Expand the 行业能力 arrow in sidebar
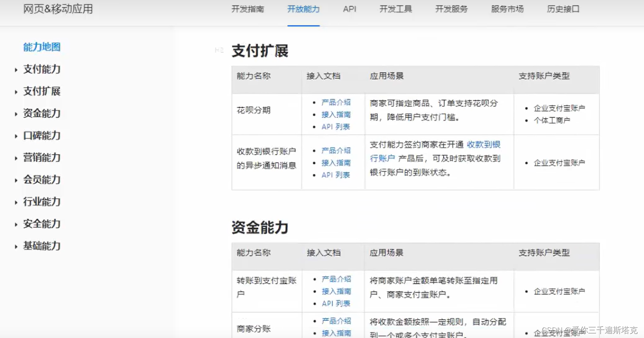644x338 pixels. click(x=16, y=203)
